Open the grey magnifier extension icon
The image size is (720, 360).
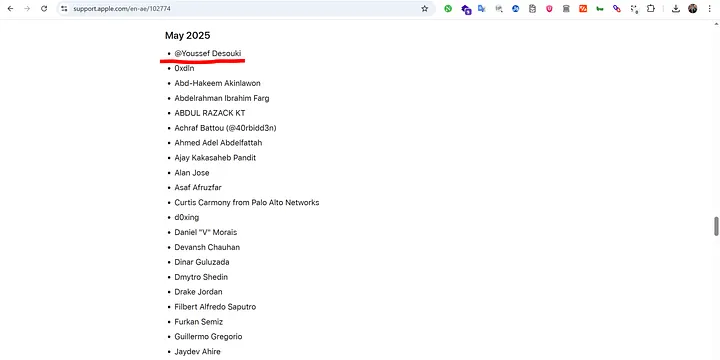pyautogui.click(x=499, y=9)
